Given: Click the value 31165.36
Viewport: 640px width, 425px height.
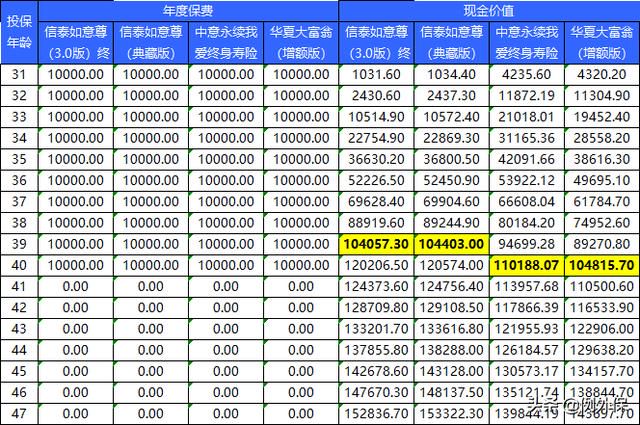Looking at the screenshot, I should click(527, 138).
